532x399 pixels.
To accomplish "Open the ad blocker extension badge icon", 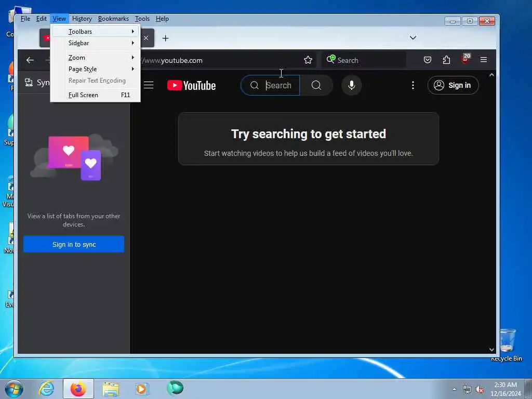I will click(465, 59).
